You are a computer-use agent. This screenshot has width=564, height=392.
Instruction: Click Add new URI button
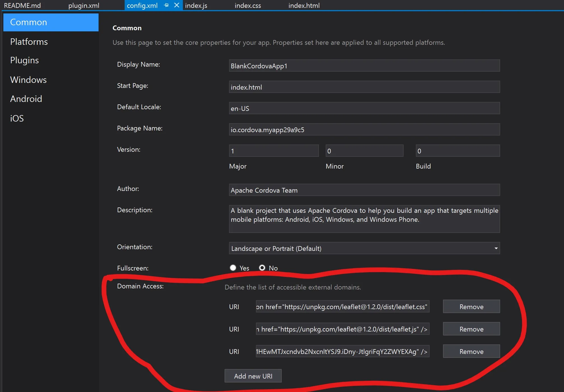coord(253,376)
